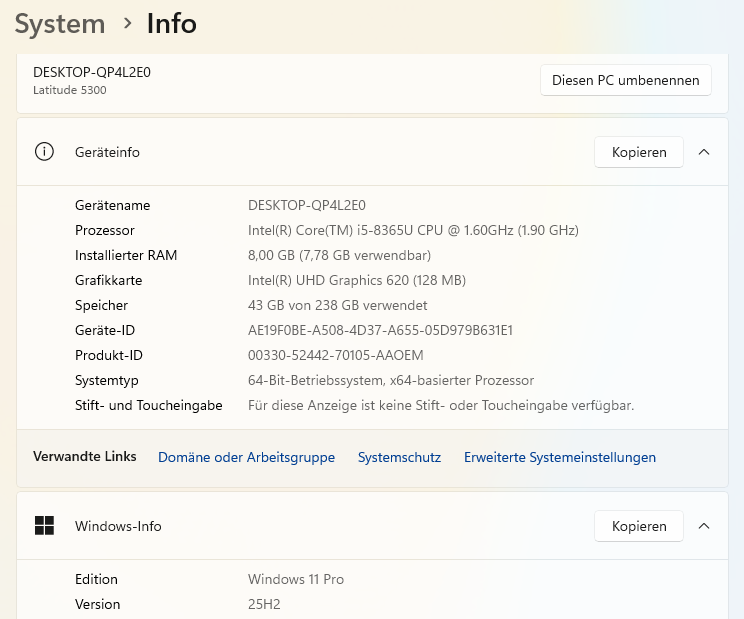Select the Produkt-ID value 00330-52442-70105-AAOEM
This screenshot has width=744, height=619.
click(335, 355)
